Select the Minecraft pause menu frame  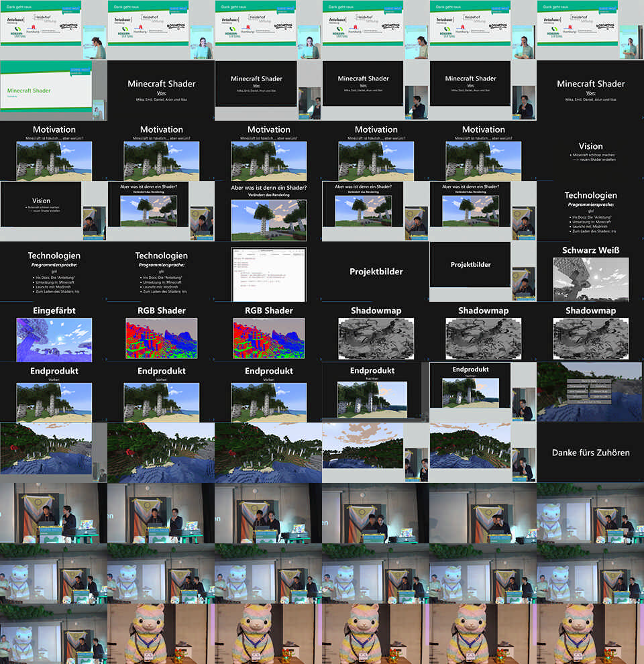tap(590, 392)
